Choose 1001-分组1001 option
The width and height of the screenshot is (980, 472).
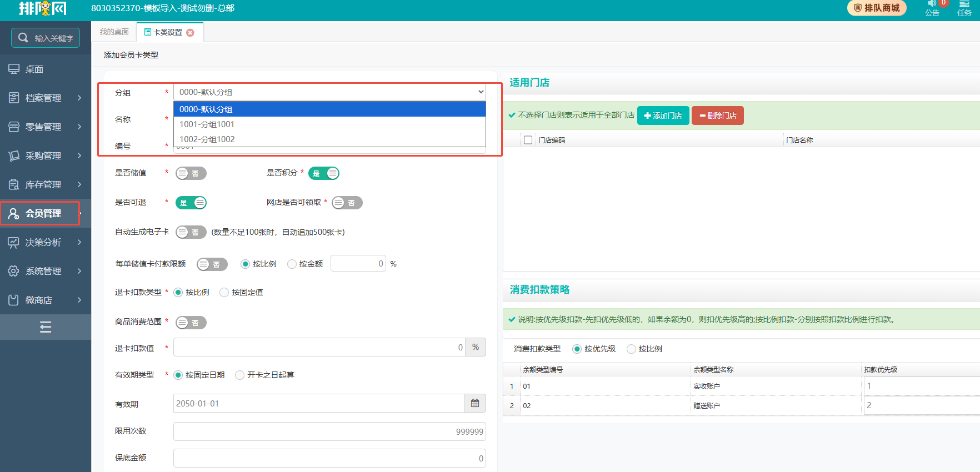[x=330, y=124]
